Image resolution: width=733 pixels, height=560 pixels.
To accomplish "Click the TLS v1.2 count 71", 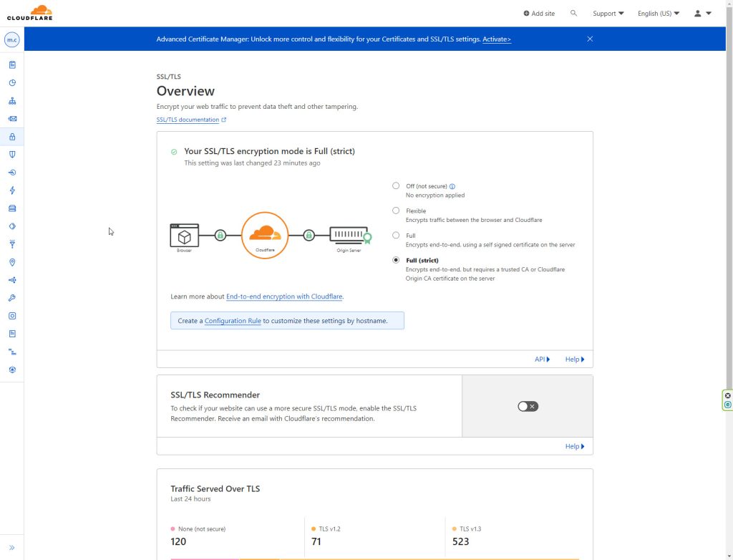I will point(316,542).
